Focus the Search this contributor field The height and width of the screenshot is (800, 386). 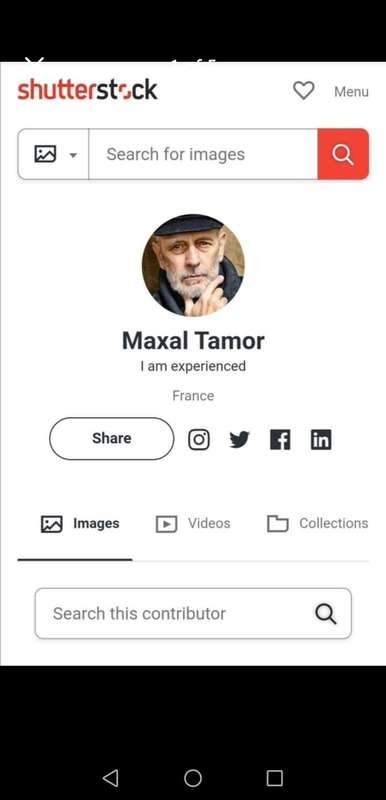[x=193, y=613]
